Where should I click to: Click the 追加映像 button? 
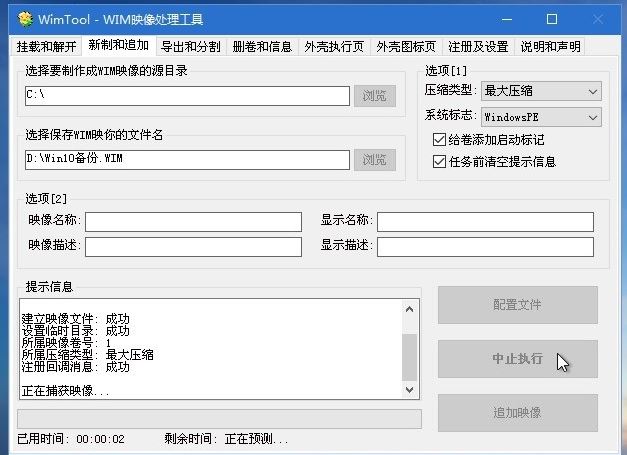pyautogui.click(x=517, y=413)
